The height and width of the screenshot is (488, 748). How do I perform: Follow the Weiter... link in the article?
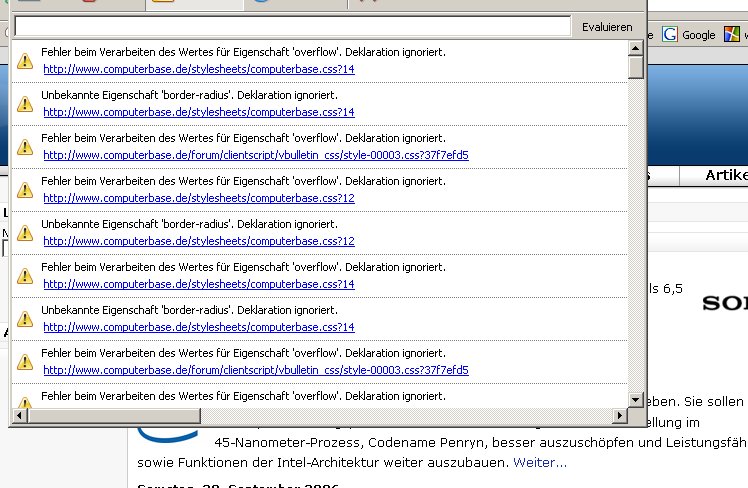(540, 462)
